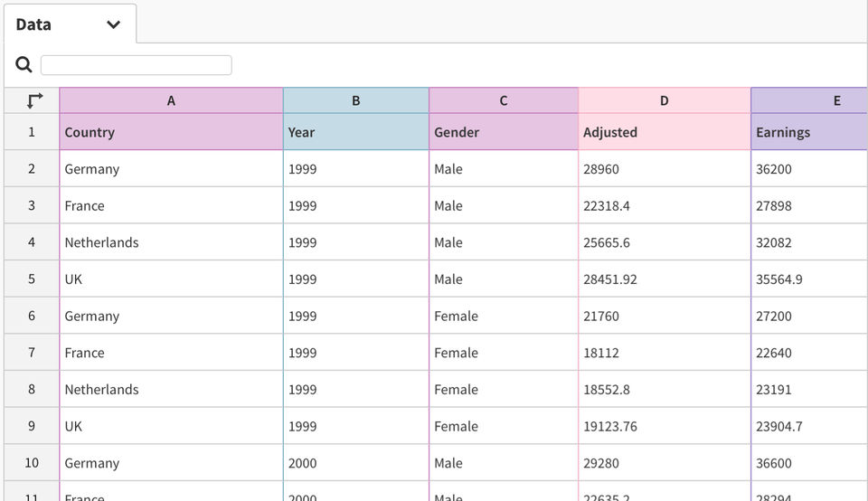Image resolution: width=868 pixels, height=501 pixels.
Task: Select the 2000 Year cell in row 10
Action: [356, 462]
